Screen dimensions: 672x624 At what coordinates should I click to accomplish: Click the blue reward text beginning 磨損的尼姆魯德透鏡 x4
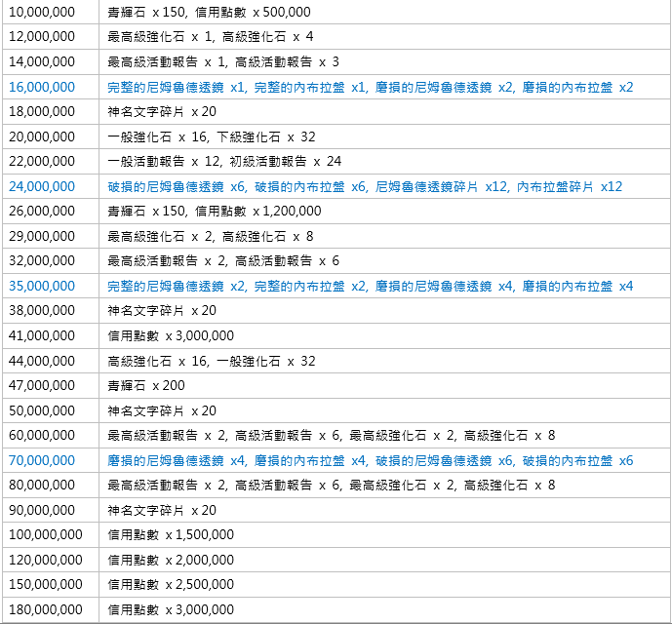point(370,460)
